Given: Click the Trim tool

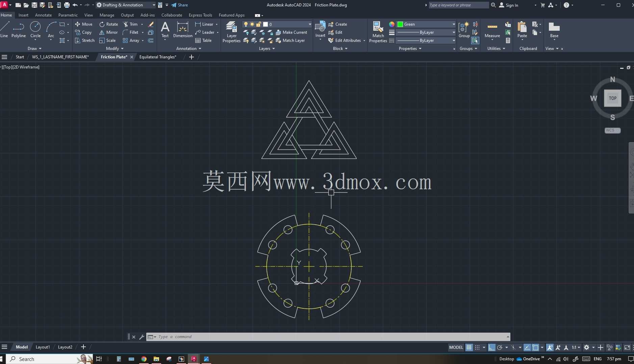Looking at the screenshot, I should pyautogui.click(x=130, y=24).
